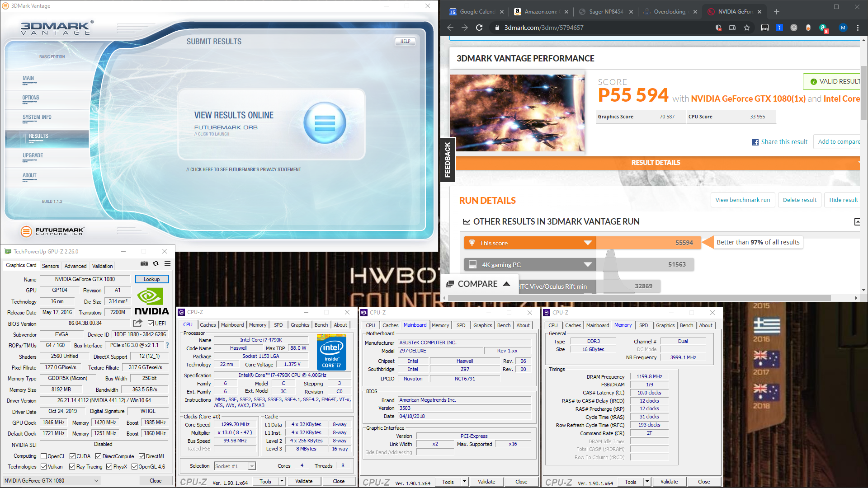The height and width of the screenshot is (488, 868).
Task: Switch to the Advanced tab in GPU-Z
Action: pyautogui.click(x=75, y=266)
